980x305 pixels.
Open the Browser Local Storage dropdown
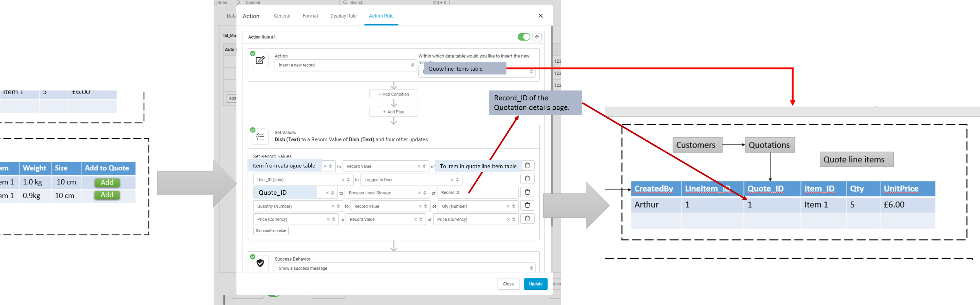pyautogui.click(x=425, y=193)
